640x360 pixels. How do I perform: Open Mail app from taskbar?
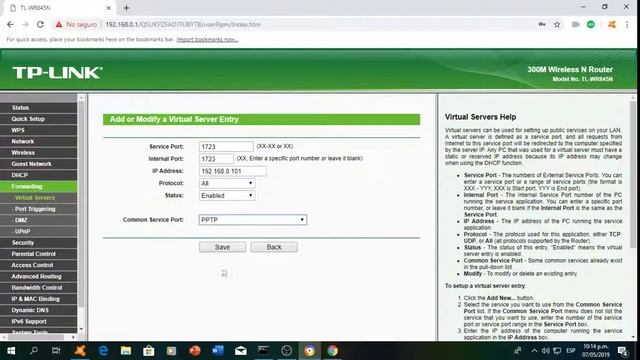[x=240, y=351]
